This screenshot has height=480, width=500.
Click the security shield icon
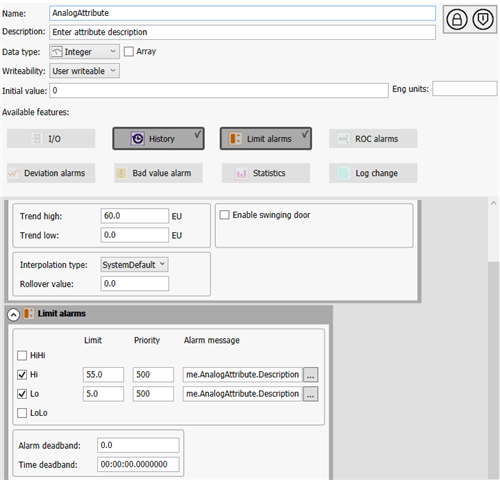[x=482, y=20]
